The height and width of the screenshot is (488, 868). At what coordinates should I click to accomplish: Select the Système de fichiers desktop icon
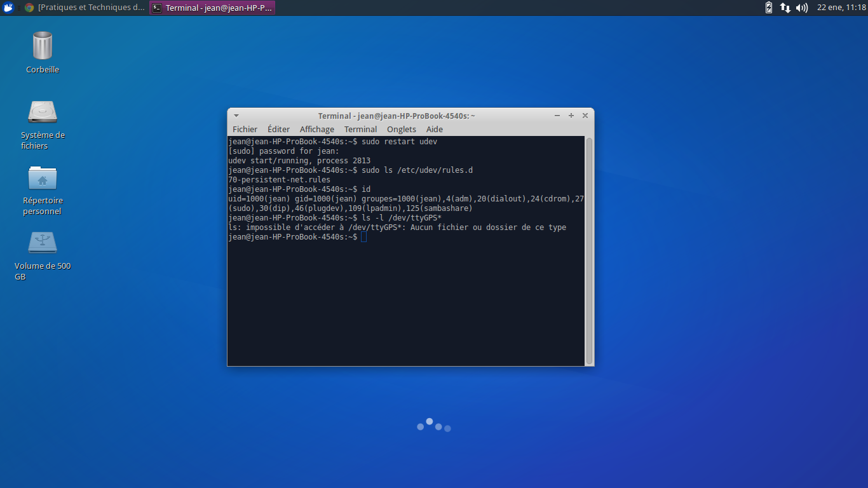(x=43, y=112)
